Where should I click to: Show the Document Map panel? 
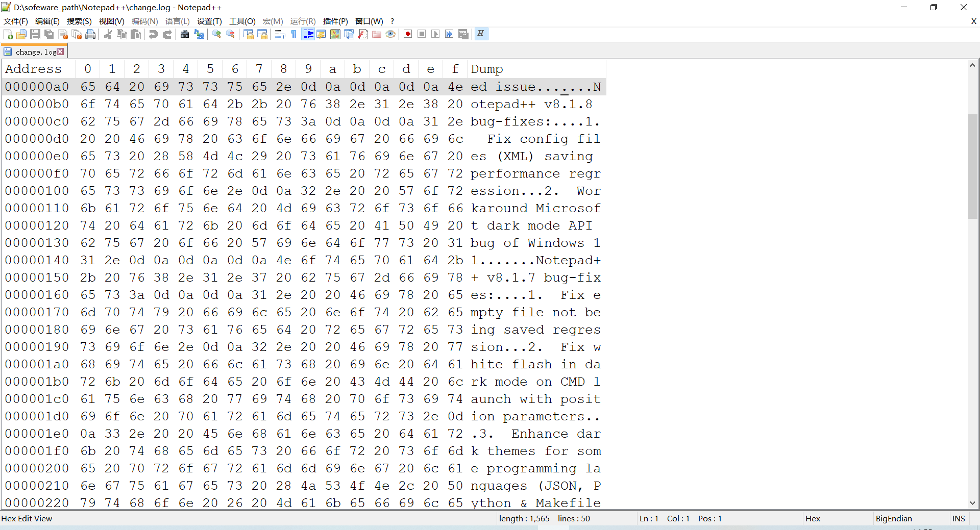335,34
